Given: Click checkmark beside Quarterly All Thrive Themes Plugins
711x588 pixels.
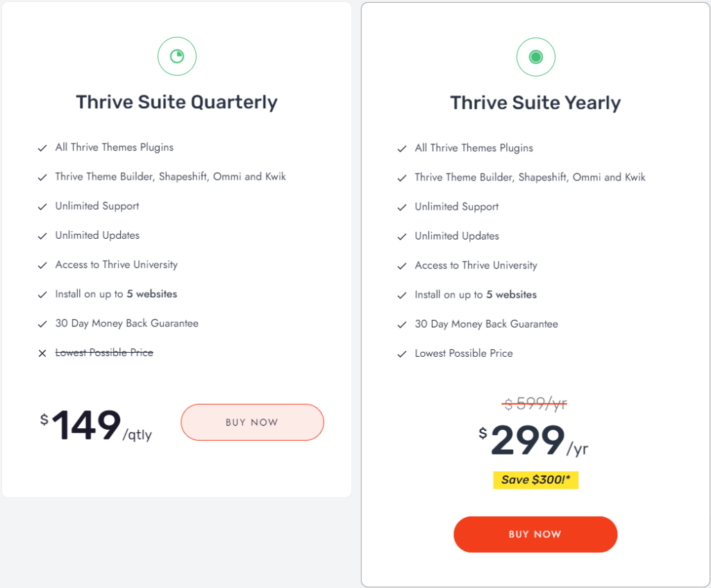Looking at the screenshot, I should click(42, 149).
